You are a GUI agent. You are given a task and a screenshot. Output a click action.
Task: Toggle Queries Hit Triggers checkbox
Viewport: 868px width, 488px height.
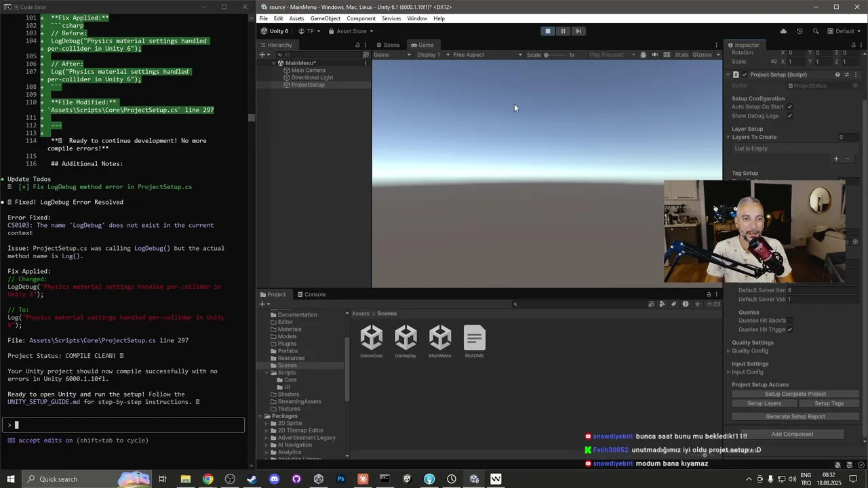789,329
